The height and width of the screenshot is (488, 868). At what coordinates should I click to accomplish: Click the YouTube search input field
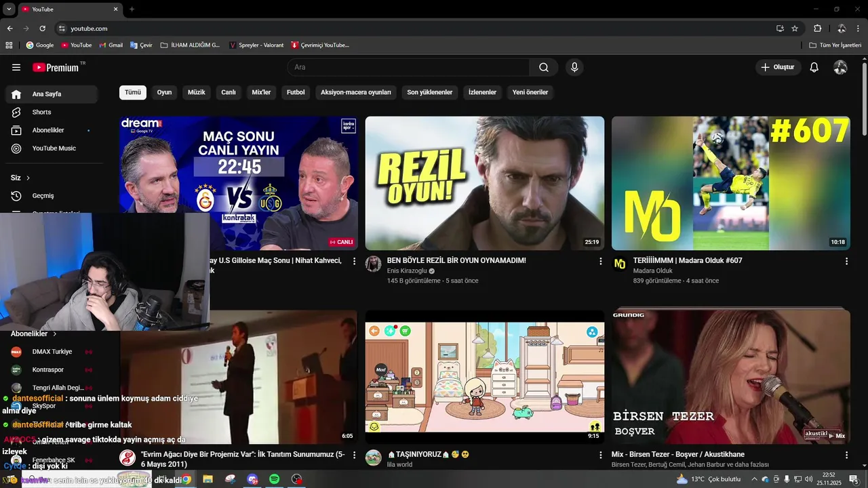coord(408,67)
